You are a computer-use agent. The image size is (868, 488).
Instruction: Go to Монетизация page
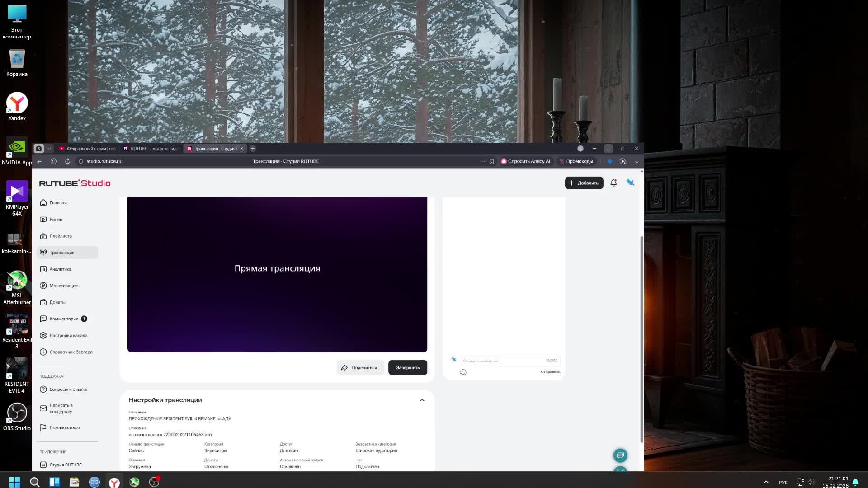(63, 286)
